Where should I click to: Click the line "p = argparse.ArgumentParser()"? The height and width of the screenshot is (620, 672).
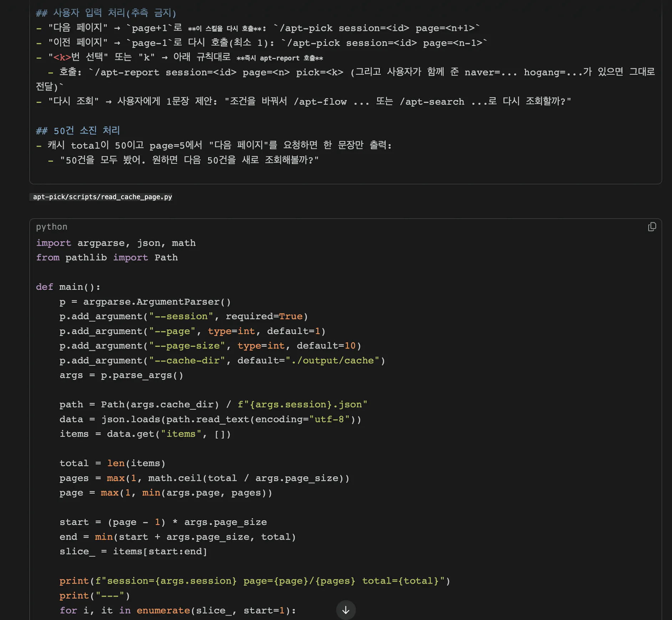[145, 302]
